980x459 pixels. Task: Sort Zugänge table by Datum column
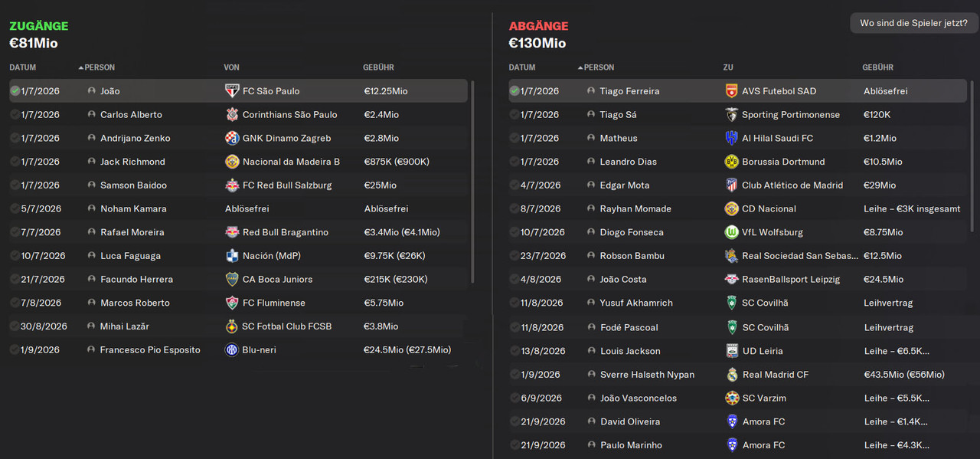point(23,67)
